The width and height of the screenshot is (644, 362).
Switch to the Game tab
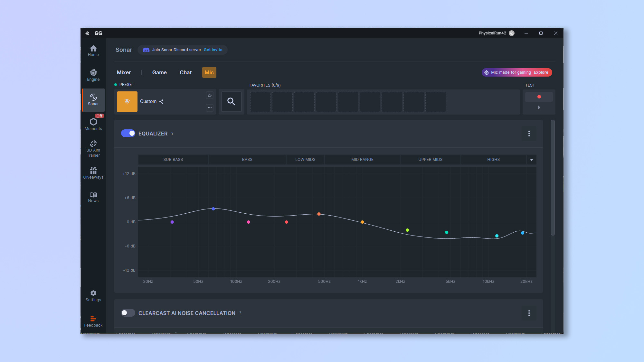[x=159, y=73]
